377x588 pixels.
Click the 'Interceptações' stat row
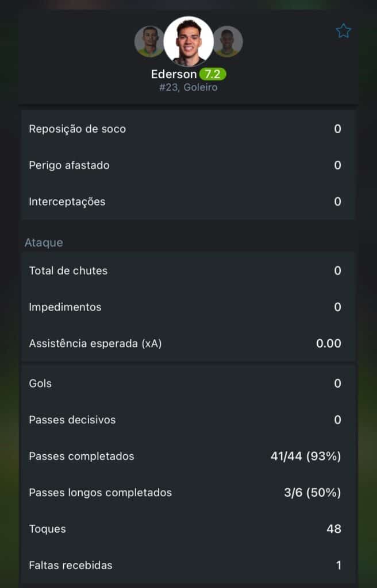click(188, 202)
